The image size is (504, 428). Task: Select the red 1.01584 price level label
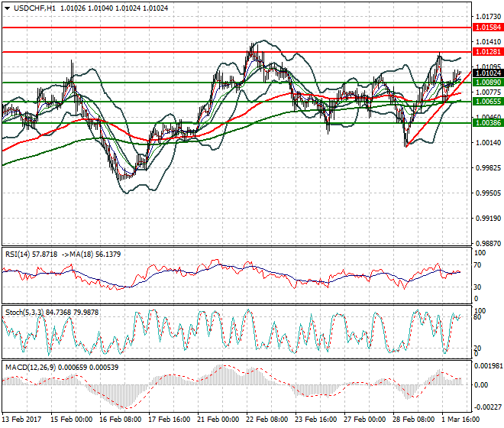[488, 28]
